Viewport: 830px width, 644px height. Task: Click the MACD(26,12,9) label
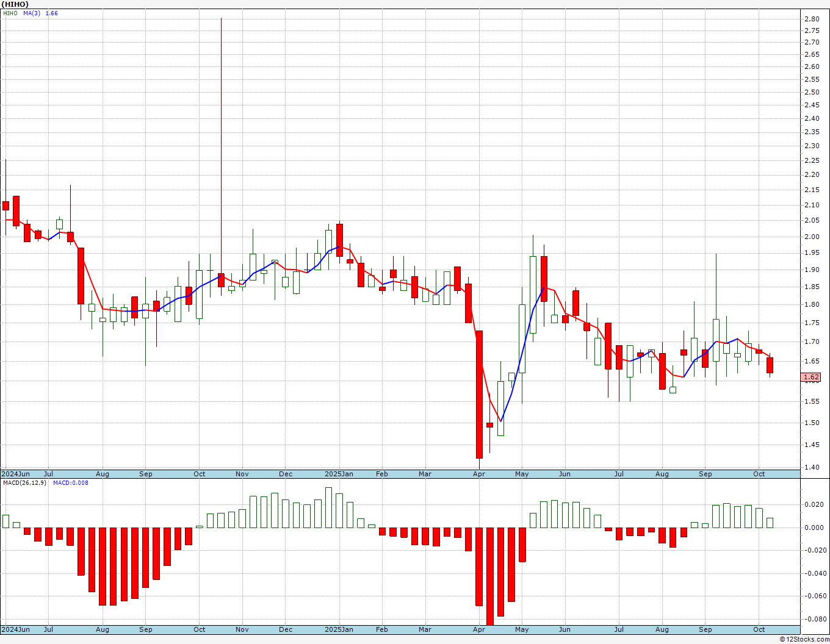[x=24, y=483]
